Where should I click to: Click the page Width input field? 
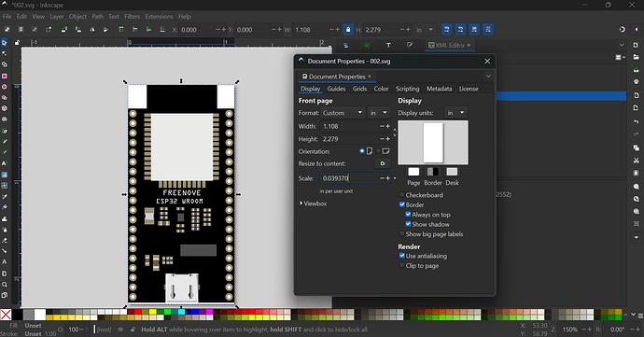(x=350, y=126)
